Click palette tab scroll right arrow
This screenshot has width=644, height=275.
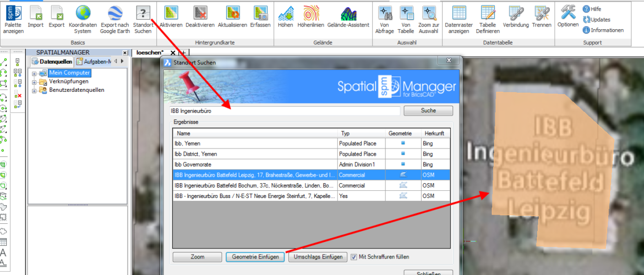coord(122,62)
